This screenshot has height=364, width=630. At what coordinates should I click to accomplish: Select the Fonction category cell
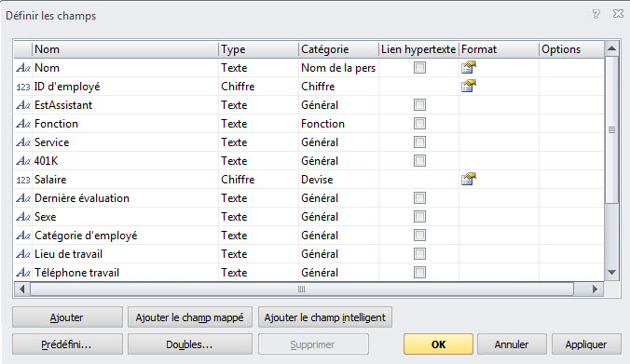[x=338, y=124]
